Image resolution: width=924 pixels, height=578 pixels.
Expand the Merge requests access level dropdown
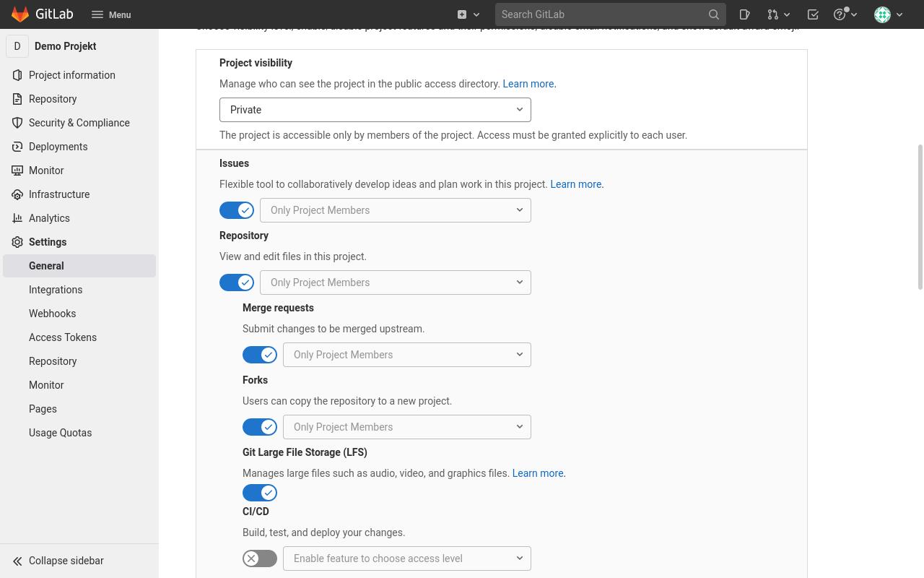(407, 355)
